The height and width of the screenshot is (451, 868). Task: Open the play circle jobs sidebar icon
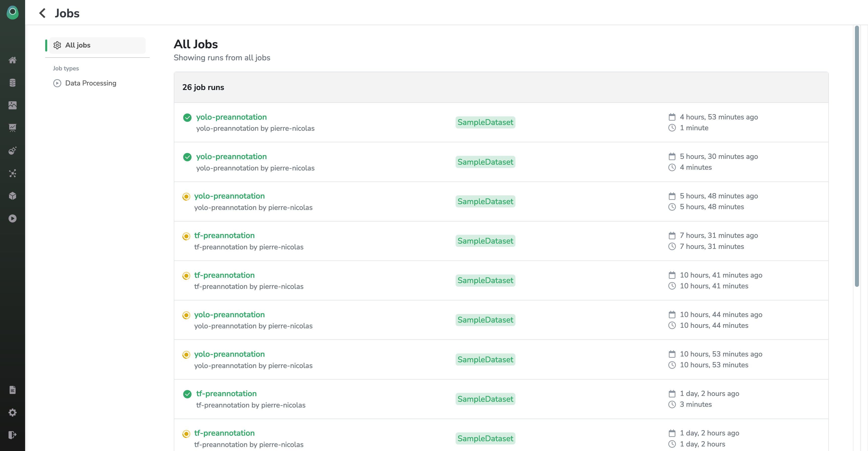pyautogui.click(x=13, y=218)
